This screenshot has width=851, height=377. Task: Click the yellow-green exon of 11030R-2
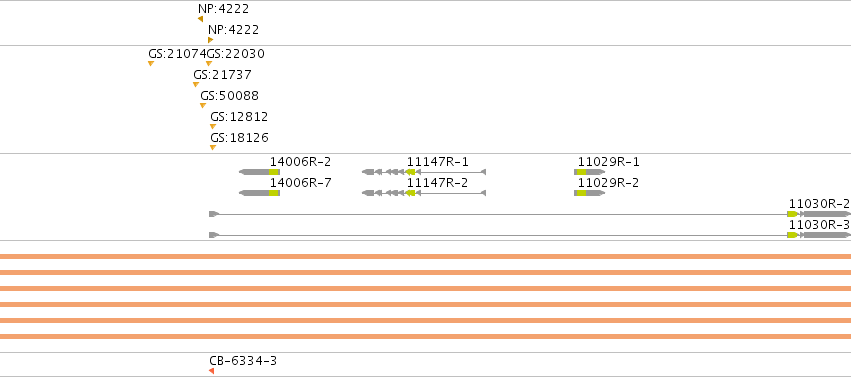[792, 214]
